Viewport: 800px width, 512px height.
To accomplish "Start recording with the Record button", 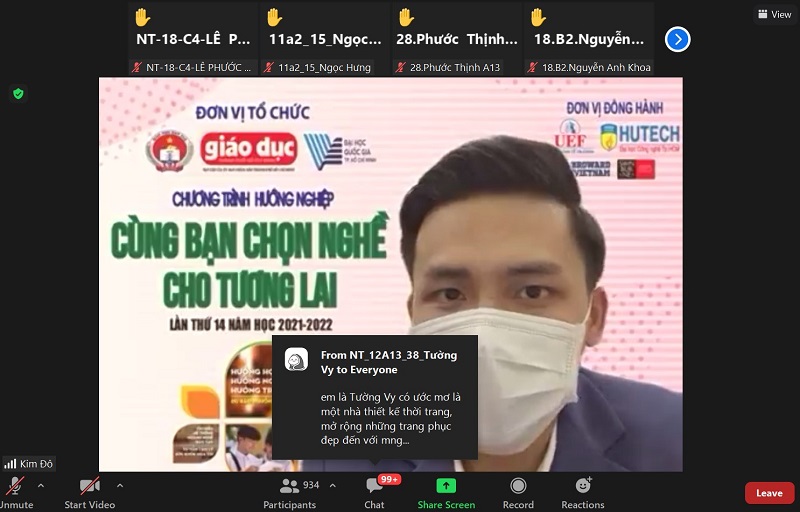I will tap(518, 491).
